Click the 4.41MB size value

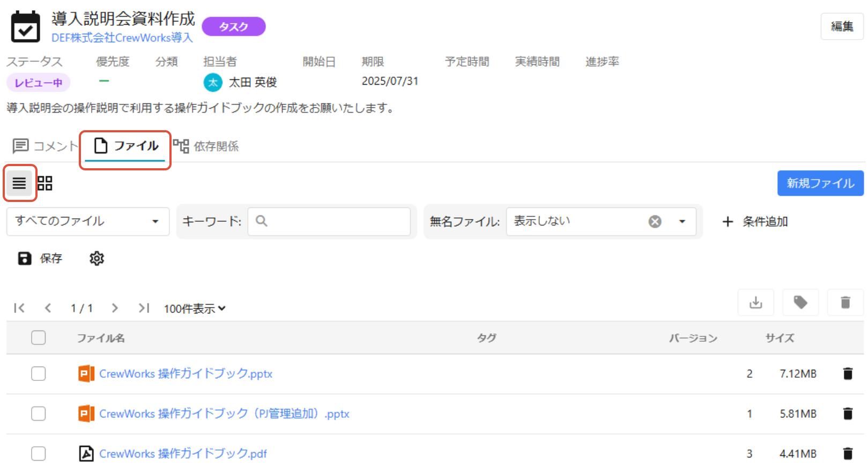point(798,454)
